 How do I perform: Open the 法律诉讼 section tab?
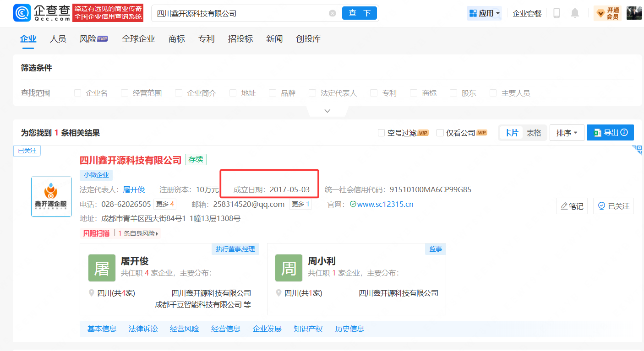(143, 329)
